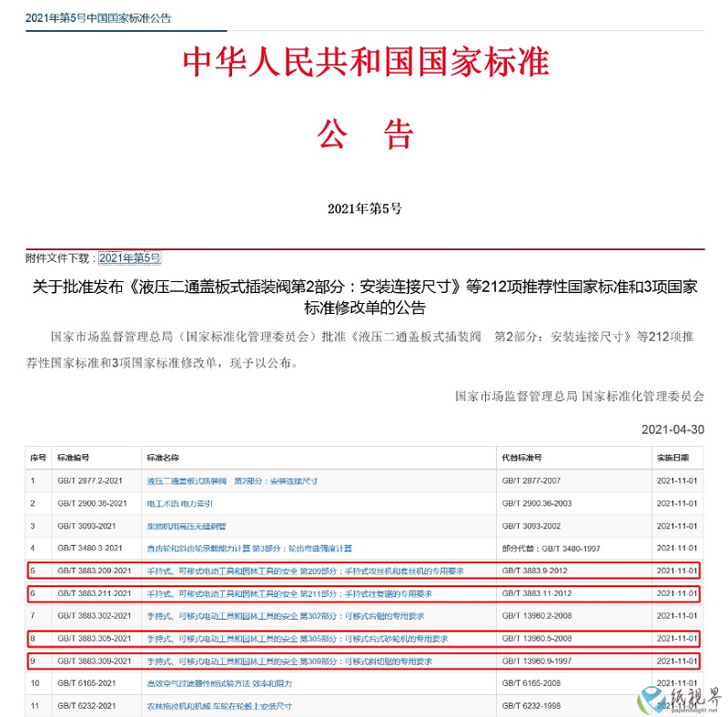This screenshot has width=728, height=717.
Task: Open the 柴油机用高压无缝钢管 standard link
Action: 187,526
